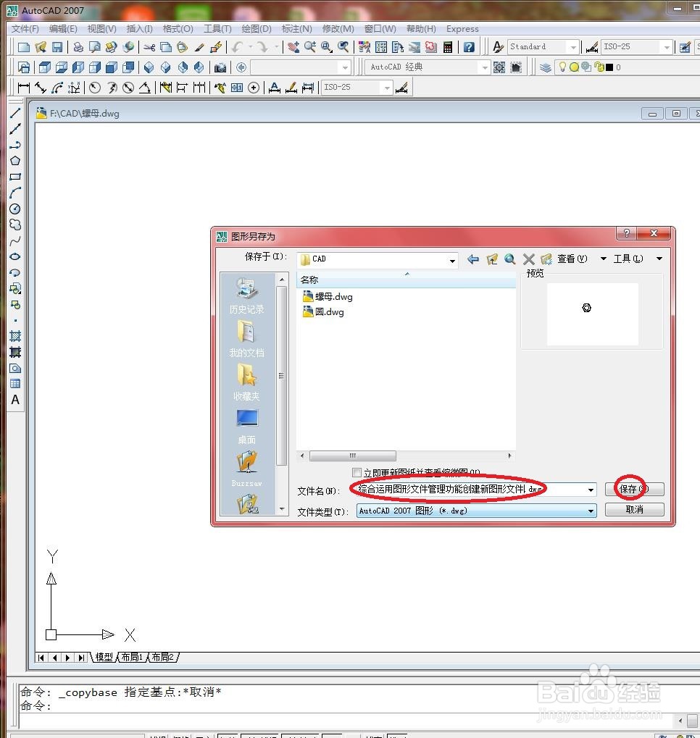Expand the ISO-25 dimension style dropdown in top toolbar
The height and width of the screenshot is (738, 700).
click(x=667, y=47)
